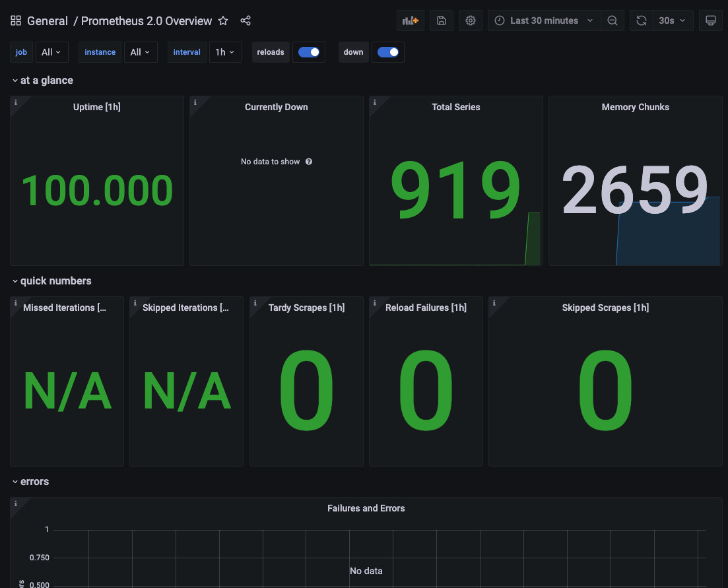Open the Reload Failures [1h] title menu

[426, 308]
